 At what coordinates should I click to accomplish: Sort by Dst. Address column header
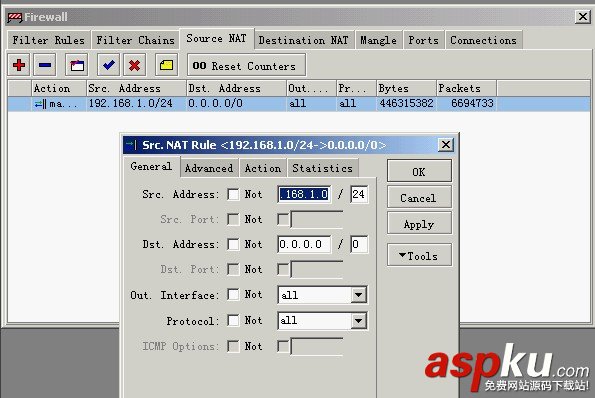point(236,88)
